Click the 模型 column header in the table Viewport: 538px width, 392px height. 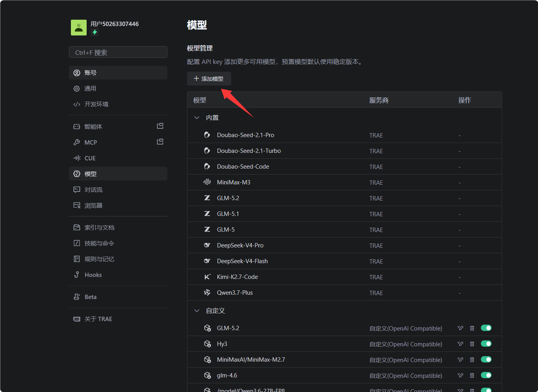point(200,100)
